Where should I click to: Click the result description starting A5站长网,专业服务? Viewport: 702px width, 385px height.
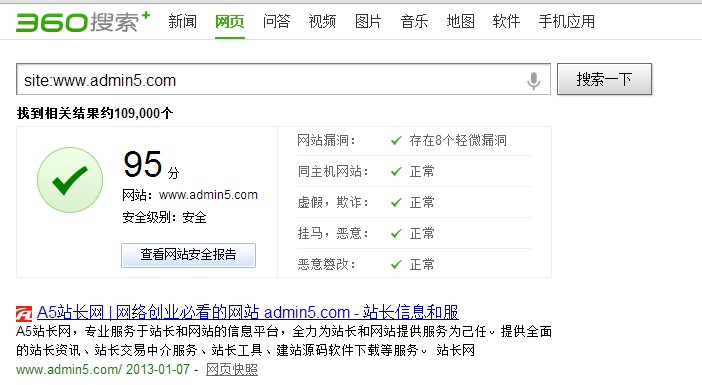pos(284,341)
